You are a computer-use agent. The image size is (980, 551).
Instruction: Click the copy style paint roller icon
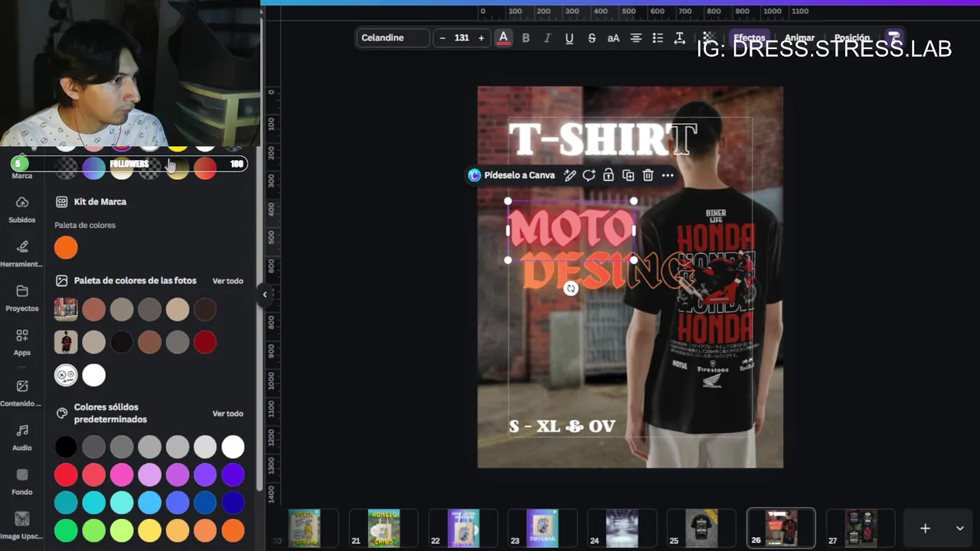click(893, 37)
